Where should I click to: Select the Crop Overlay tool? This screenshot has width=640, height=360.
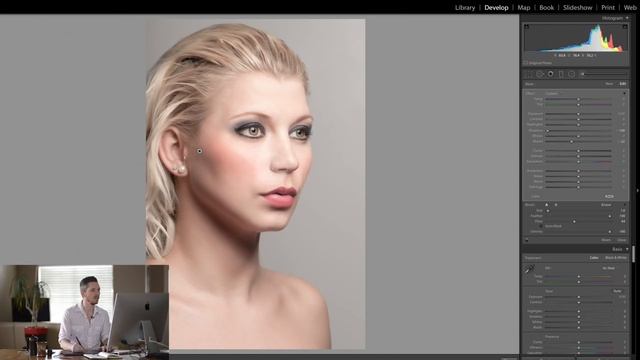pyautogui.click(x=528, y=74)
